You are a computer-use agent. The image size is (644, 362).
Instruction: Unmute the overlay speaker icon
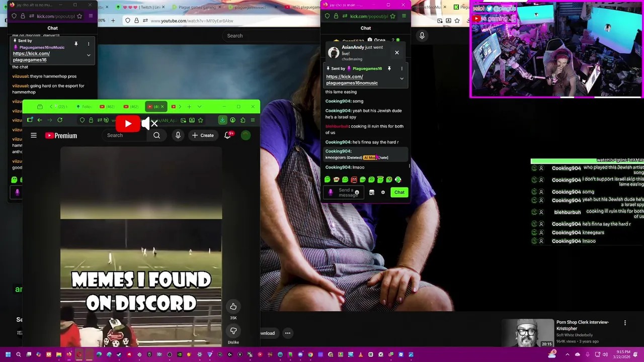tap(149, 124)
